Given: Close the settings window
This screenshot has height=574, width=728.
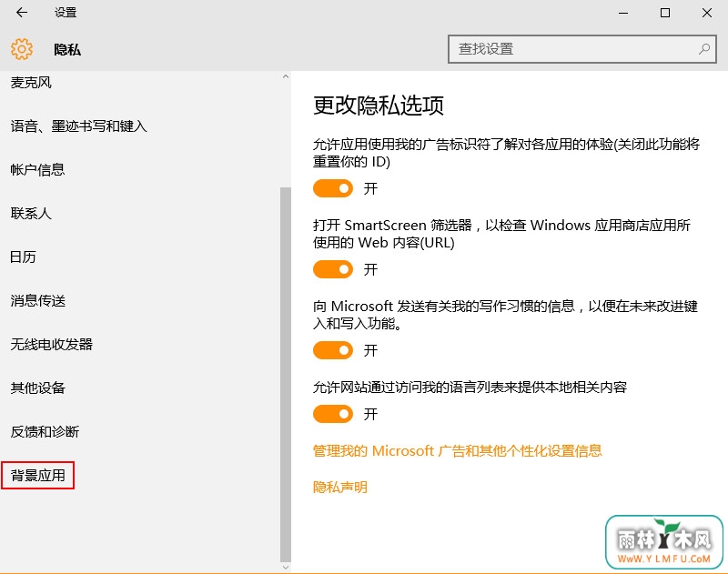Looking at the screenshot, I should click(707, 13).
